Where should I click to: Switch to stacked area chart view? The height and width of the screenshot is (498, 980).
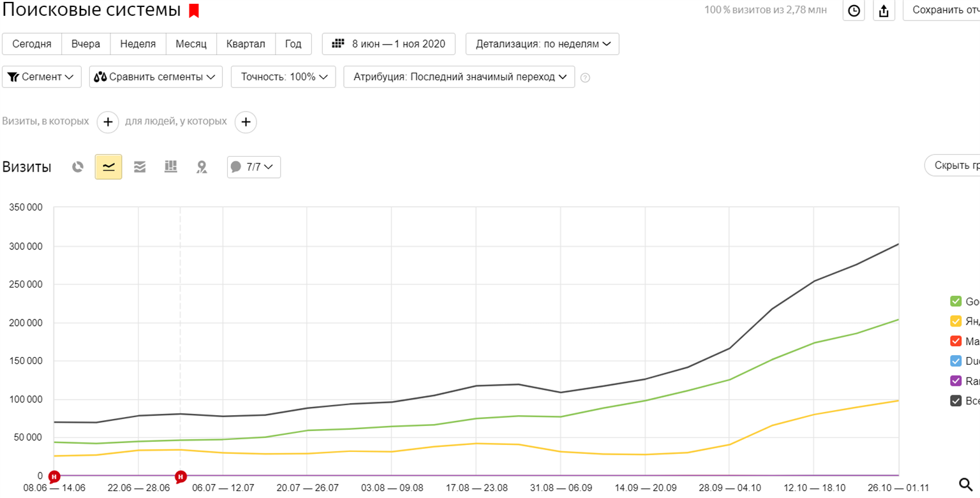click(140, 167)
